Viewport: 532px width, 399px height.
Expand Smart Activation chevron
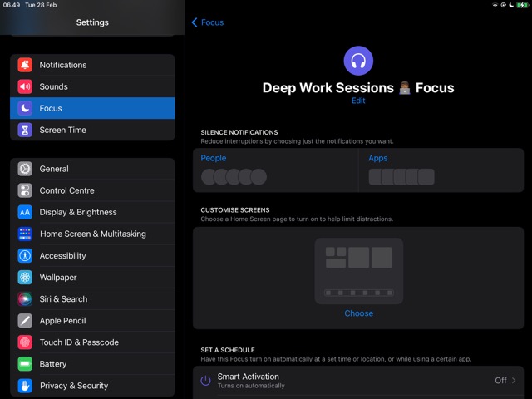click(514, 381)
